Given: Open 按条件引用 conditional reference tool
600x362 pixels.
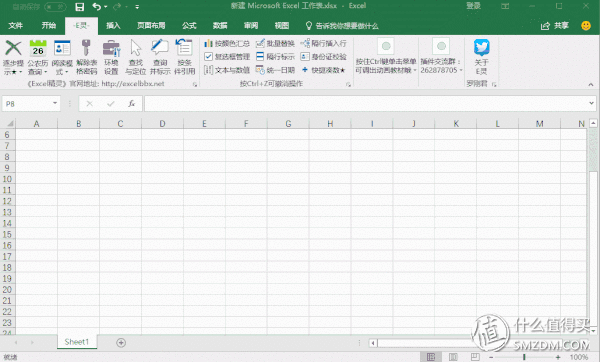Looking at the screenshot, I should [184, 57].
